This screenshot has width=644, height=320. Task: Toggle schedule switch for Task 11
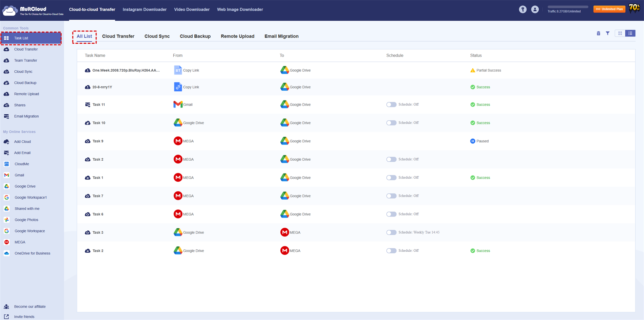coord(391,105)
